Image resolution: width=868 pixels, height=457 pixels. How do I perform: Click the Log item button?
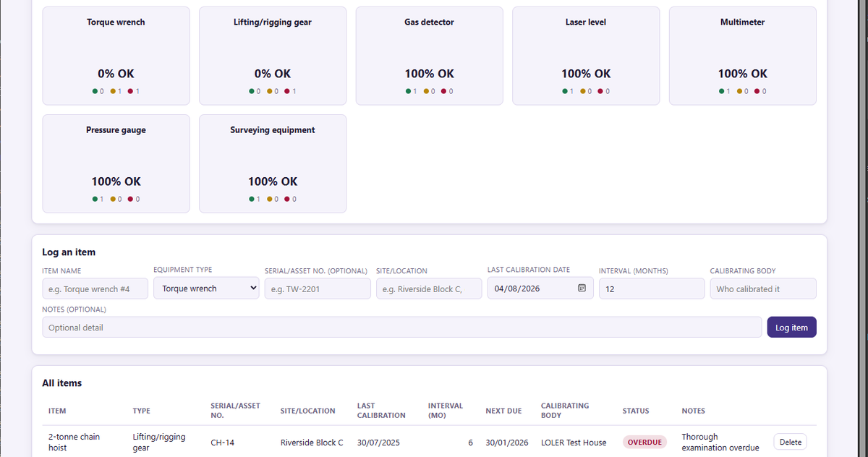coord(791,328)
